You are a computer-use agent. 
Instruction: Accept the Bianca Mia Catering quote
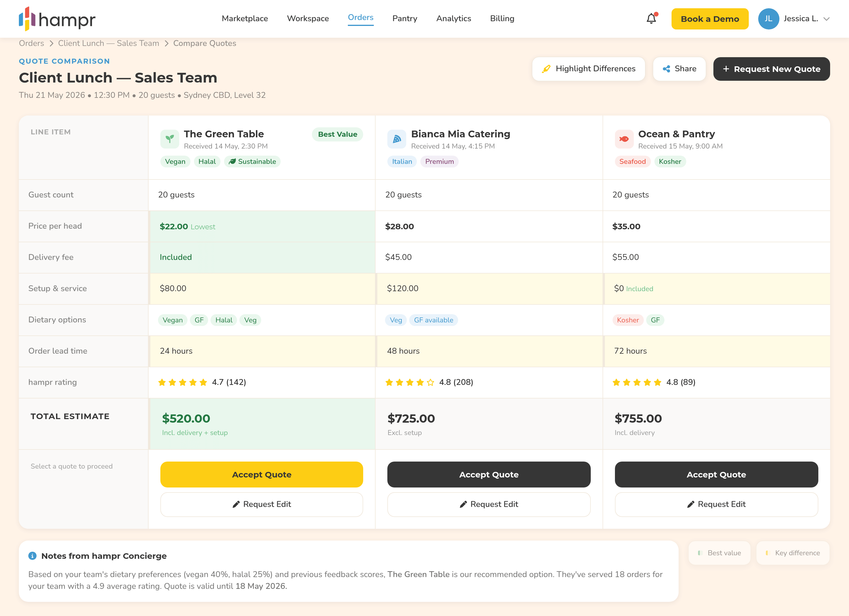[489, 474]
